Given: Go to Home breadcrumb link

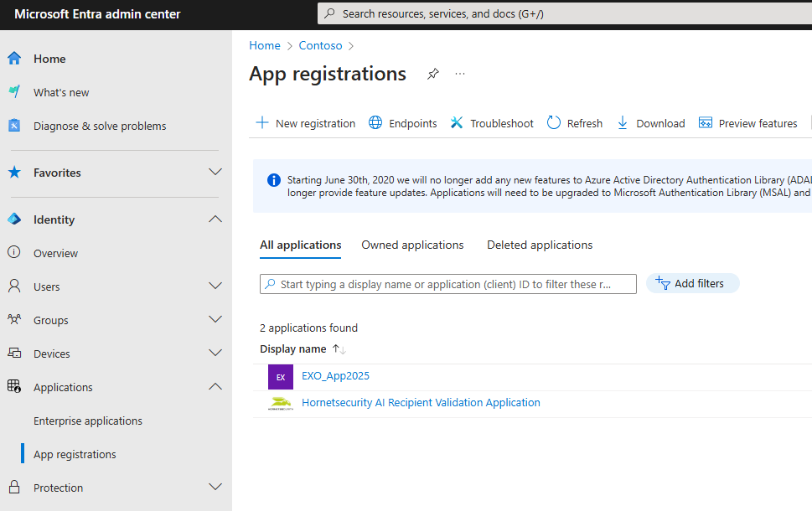Looking at the screenshot, I should [x=265, y=45].
